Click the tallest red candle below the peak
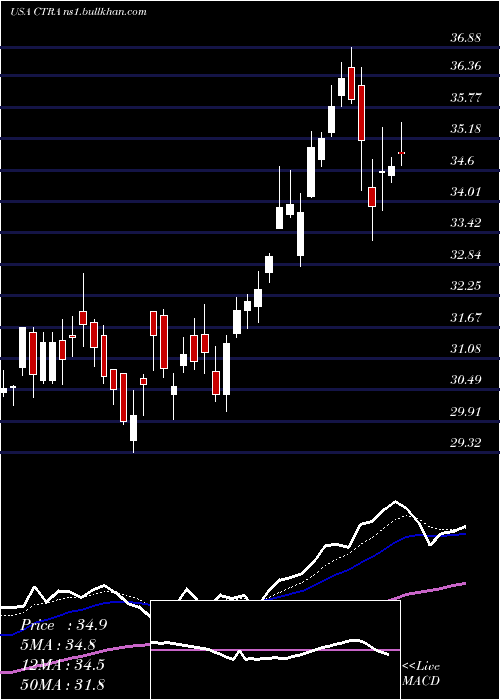Image resolution: width=500 pixels, height=700 pixels. [x=361, y=113]
